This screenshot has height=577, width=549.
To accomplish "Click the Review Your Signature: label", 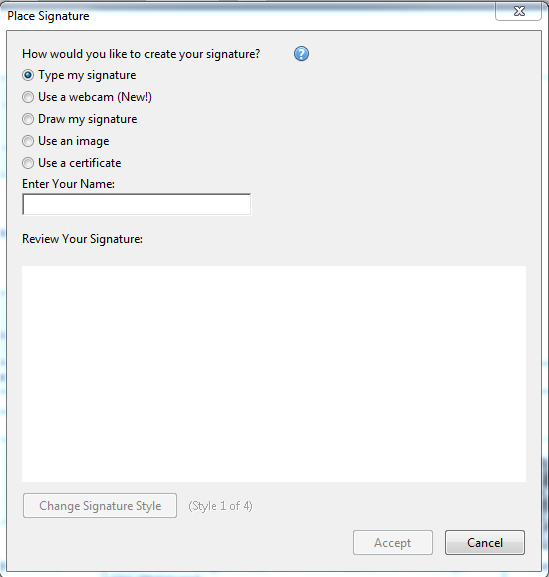I will (x=82, y=239).
